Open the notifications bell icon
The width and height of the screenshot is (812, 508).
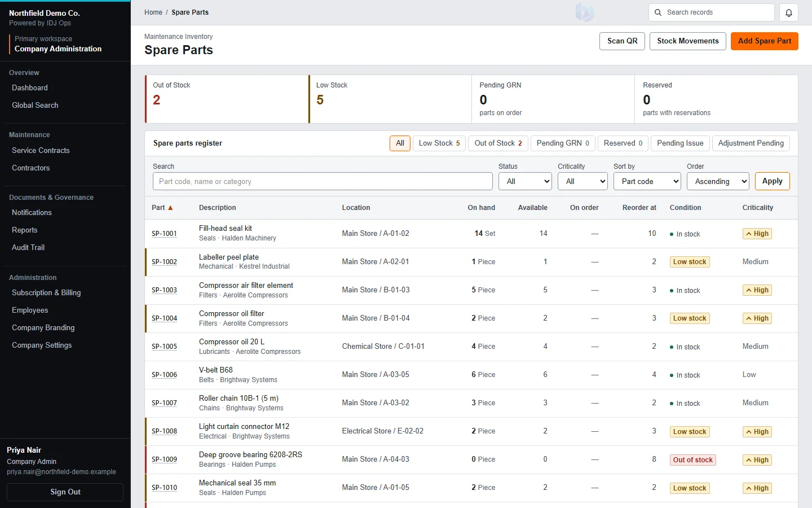point(788,12)
